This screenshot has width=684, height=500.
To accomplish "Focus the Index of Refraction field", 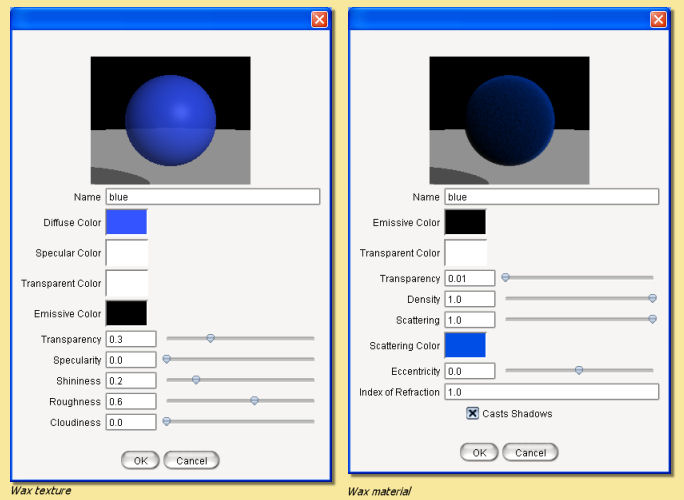I will point(551,392).
